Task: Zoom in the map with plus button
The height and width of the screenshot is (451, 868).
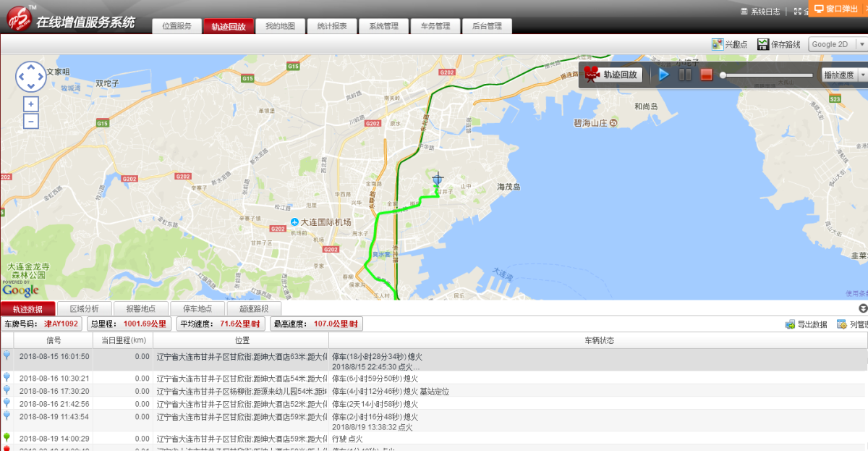Action: [30, 104]
